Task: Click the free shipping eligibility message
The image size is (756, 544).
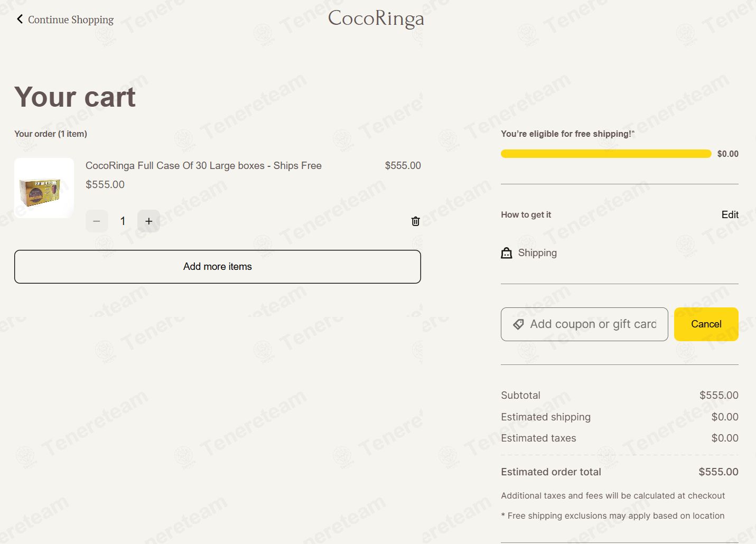Action: coord(568,134)
